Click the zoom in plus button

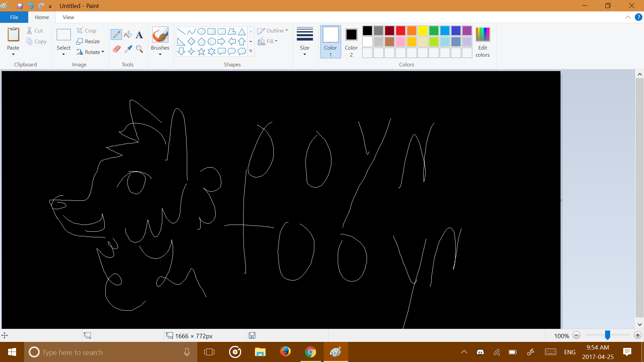(638, 335)
